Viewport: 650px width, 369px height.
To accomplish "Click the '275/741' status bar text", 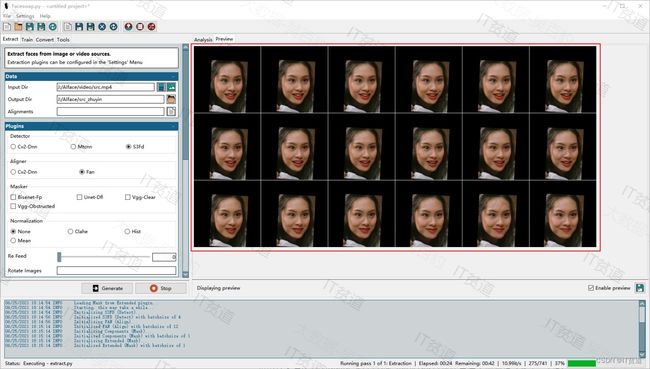I will 538,363.
